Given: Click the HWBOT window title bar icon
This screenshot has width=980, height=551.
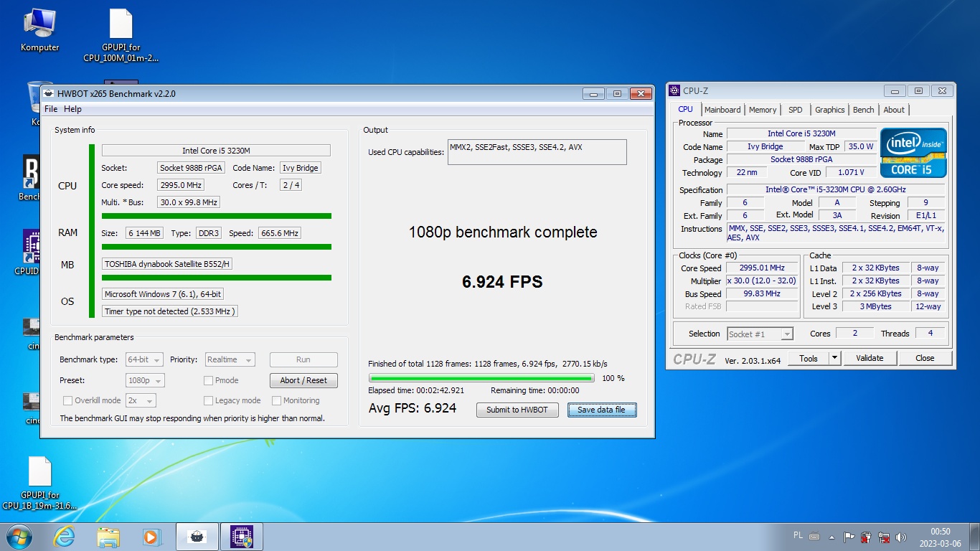Looking at the screenshot, I should (x=49, y=93).
